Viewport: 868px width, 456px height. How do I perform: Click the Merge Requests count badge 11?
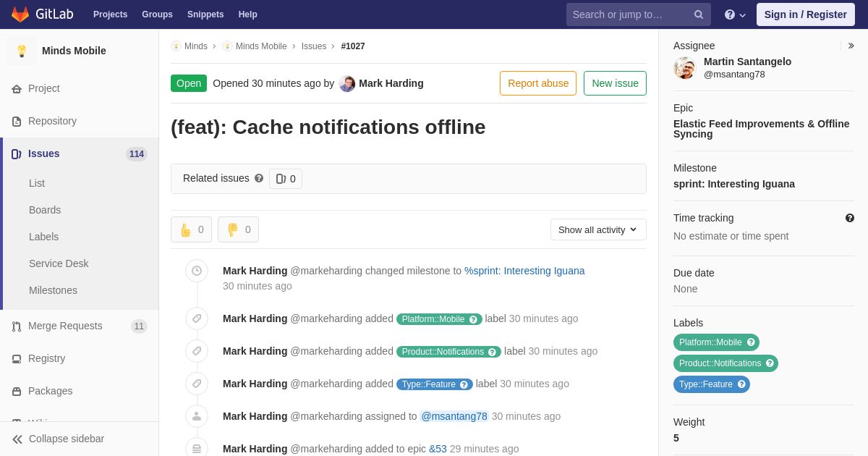pyautogui.click(x=139, y=326)
